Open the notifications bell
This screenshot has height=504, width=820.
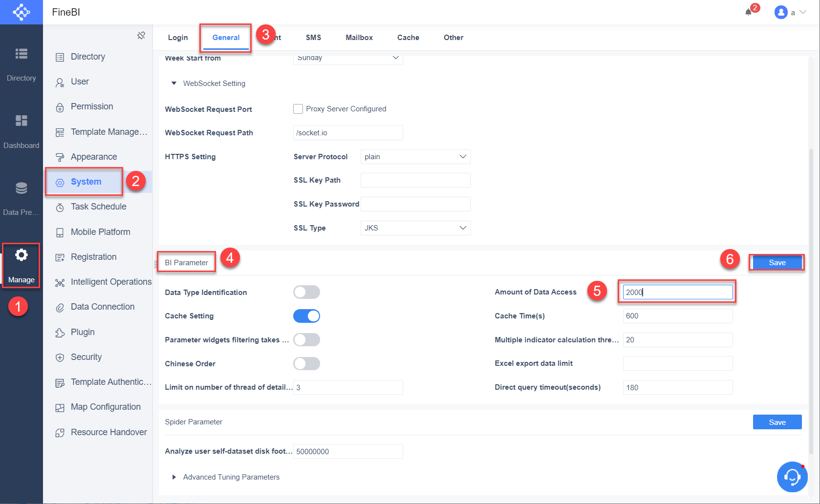(748, 12)
